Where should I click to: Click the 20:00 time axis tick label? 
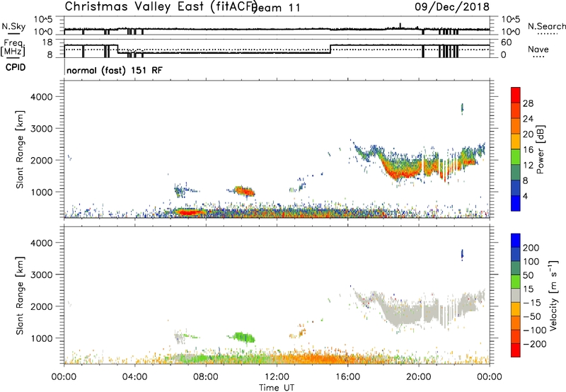419,377
